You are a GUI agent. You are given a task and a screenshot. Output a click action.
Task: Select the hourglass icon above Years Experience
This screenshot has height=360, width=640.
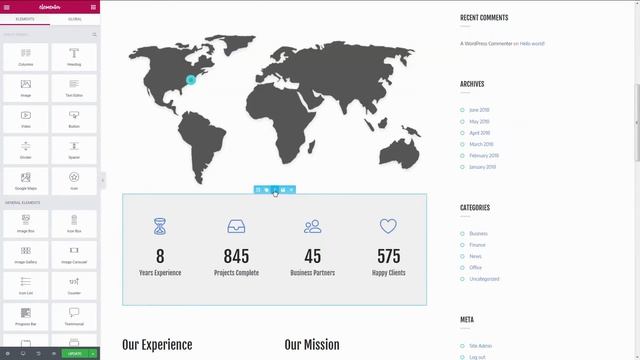click(x=160, y=227)
